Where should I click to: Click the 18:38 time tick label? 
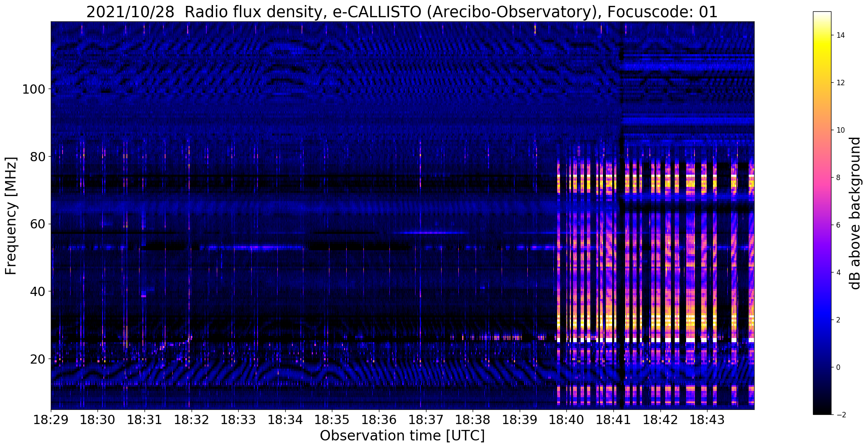pos(473,420)
